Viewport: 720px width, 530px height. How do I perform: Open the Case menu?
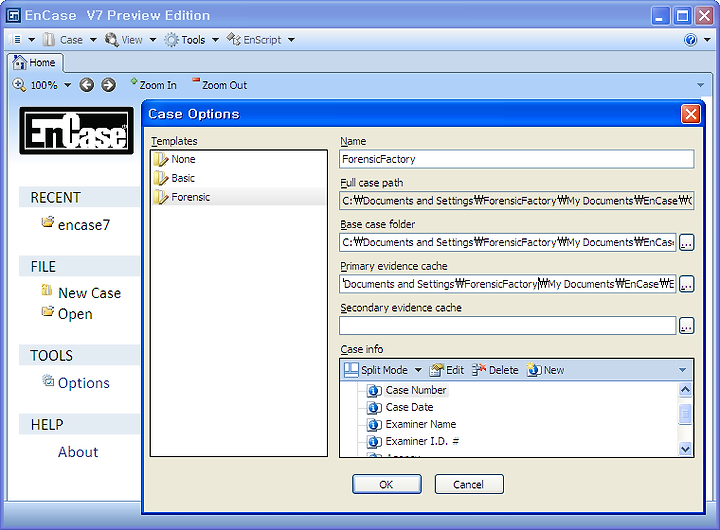(x=71, y=40)
